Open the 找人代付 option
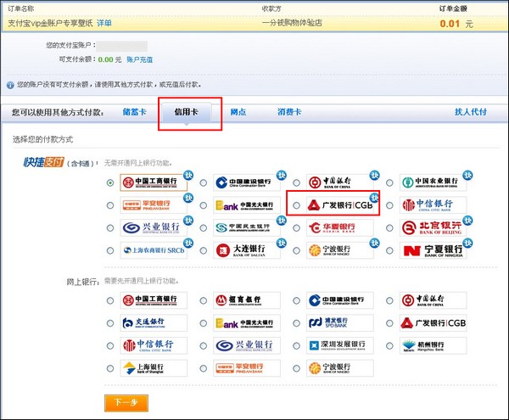This screenshot has width=509, height=420. point(471,112)
